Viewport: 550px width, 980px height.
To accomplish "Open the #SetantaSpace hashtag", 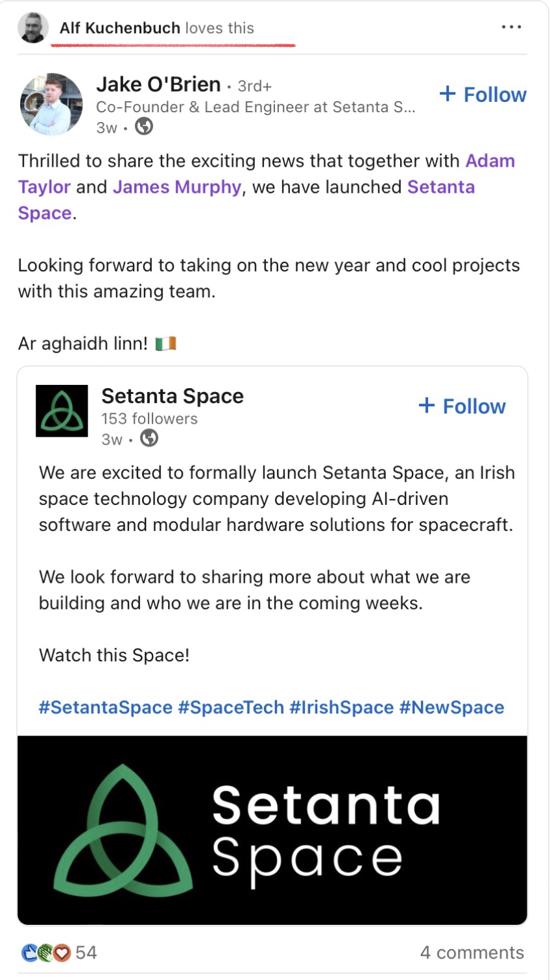I will coord(106,707).
